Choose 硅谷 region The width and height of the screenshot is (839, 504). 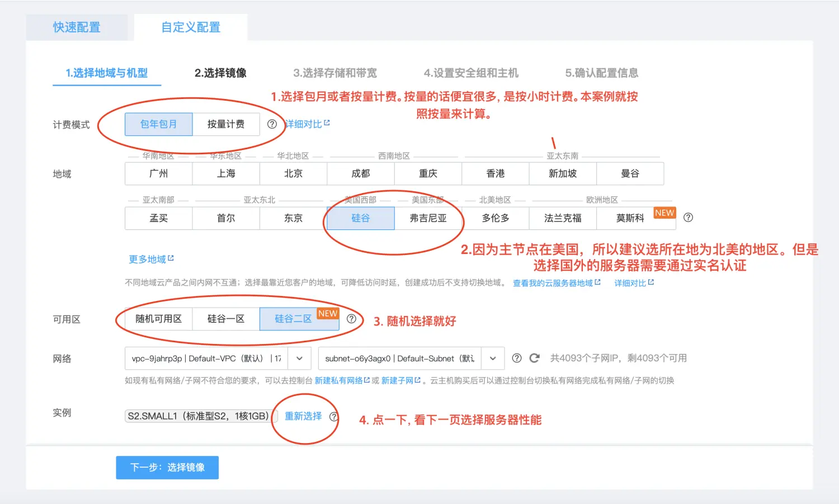pos(361,218)
